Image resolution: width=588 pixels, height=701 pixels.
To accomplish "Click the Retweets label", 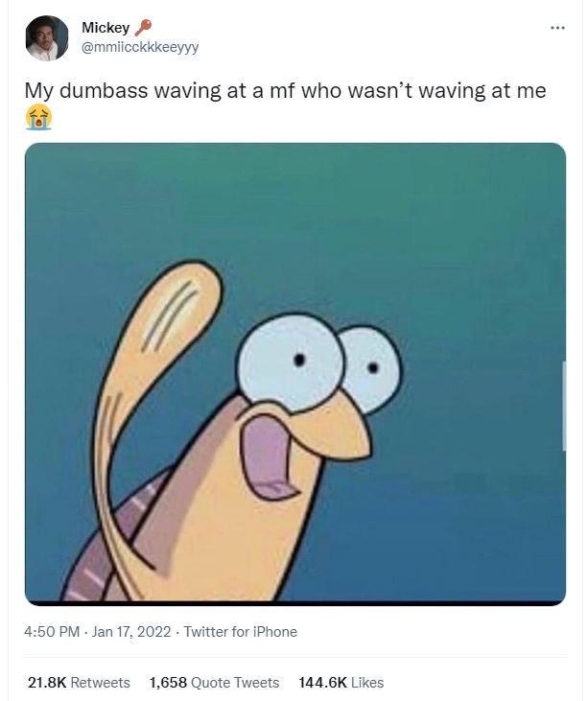I will point(101,683).
